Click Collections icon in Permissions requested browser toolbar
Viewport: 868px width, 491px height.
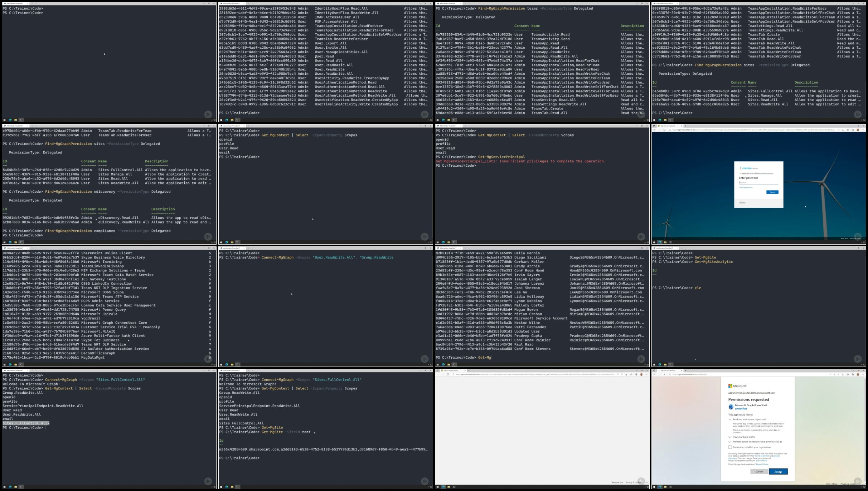click(853, 374)
